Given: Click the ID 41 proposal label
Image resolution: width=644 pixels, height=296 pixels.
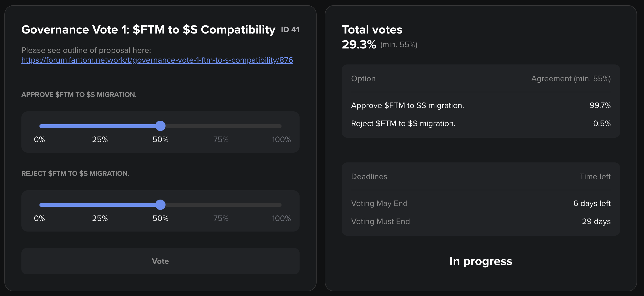Looking at the screenshot, I should [290, 30].
